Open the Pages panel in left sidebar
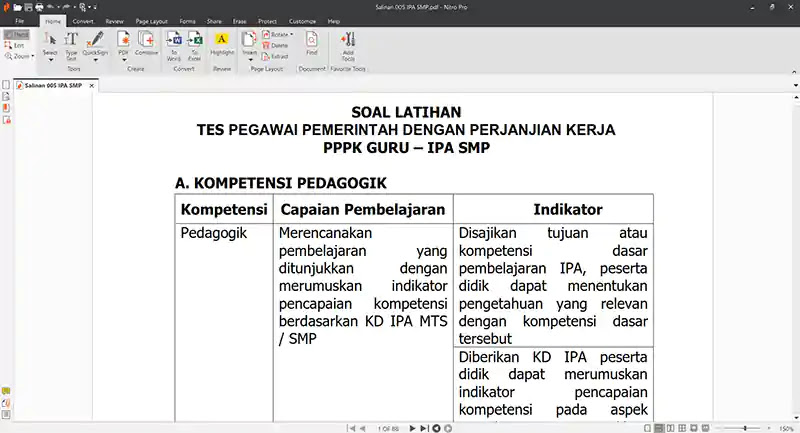The width and height of the screenshot is (800, 433). pyautogui.click(x=6, y=85)
